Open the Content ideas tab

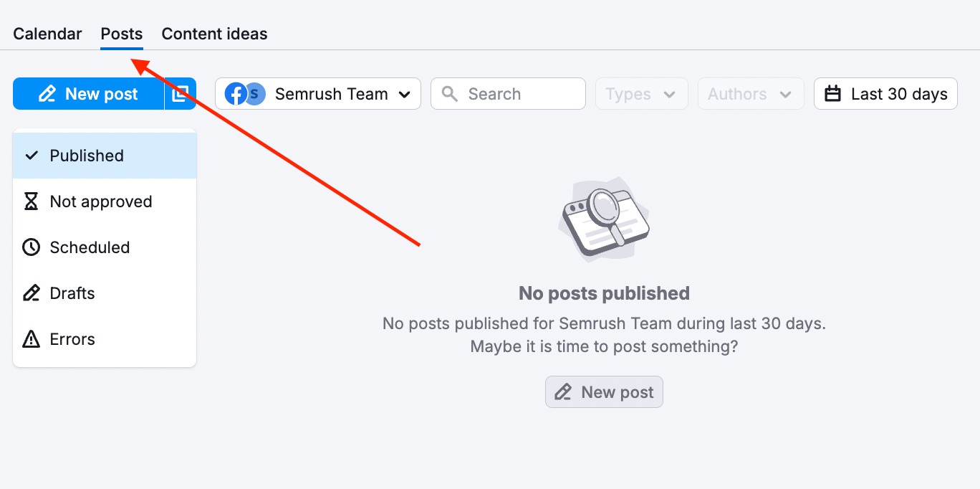coord(214,34)
